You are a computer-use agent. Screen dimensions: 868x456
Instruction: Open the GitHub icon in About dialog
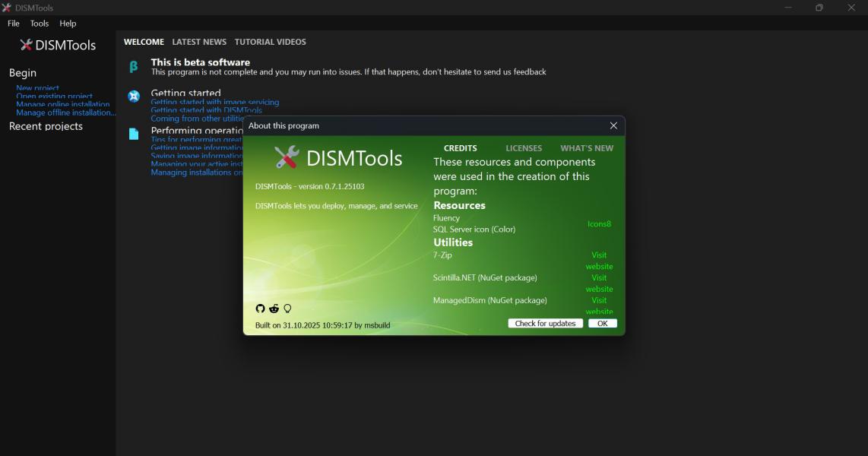[261, 309]
